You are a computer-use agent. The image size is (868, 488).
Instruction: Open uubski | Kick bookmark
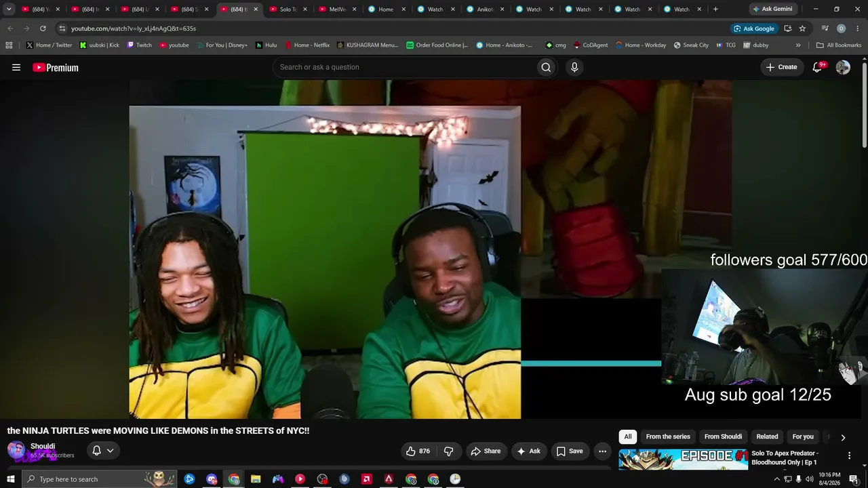99,45
